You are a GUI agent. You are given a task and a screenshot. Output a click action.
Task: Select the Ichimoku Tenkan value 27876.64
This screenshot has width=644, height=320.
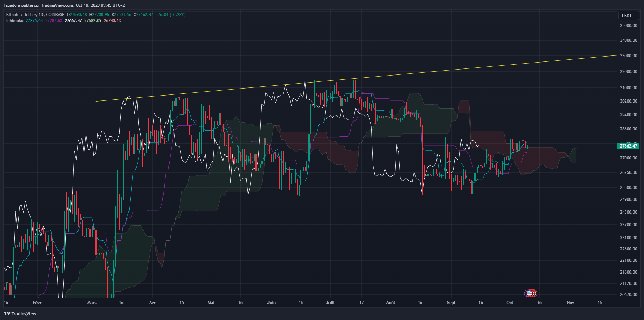tap(34, 20)
